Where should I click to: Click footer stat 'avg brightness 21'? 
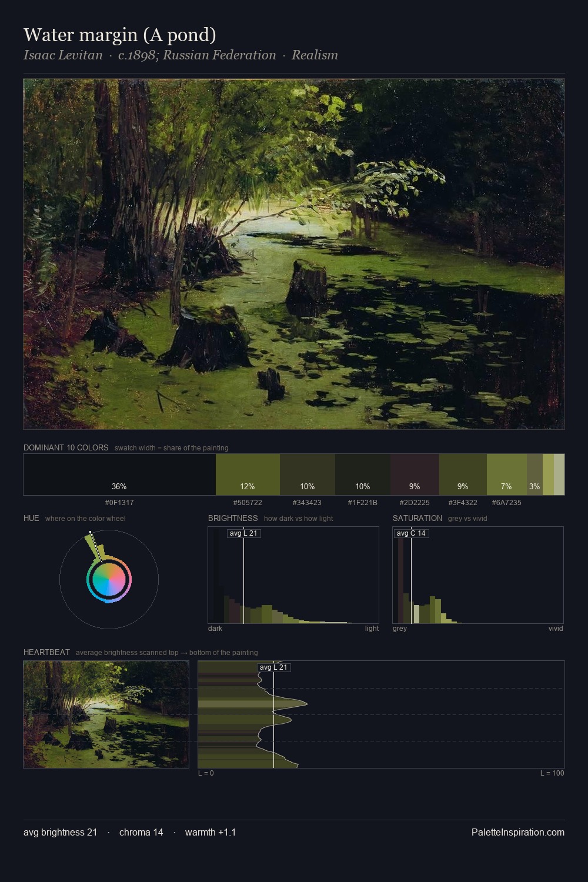coord(61,832)
